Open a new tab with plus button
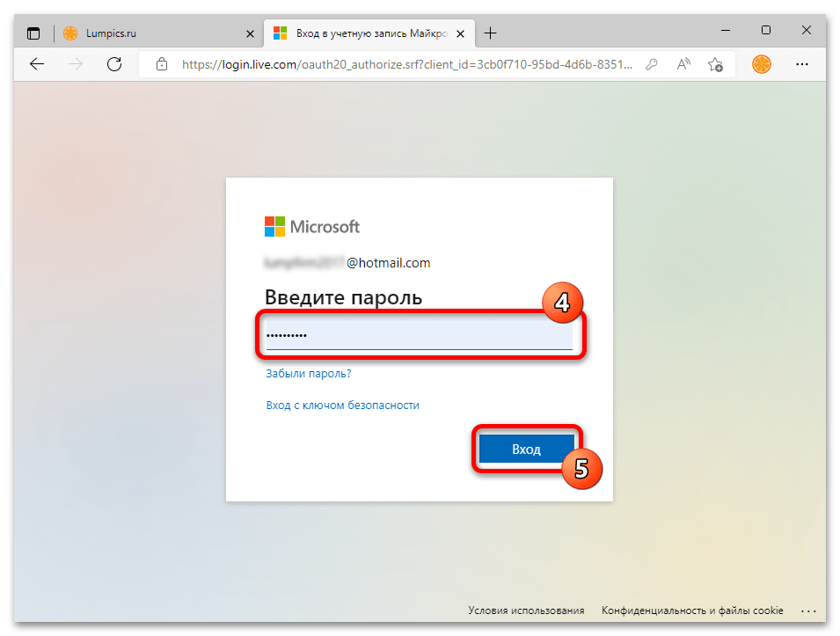This screenshot has width=840, height=636. [490, 33]
